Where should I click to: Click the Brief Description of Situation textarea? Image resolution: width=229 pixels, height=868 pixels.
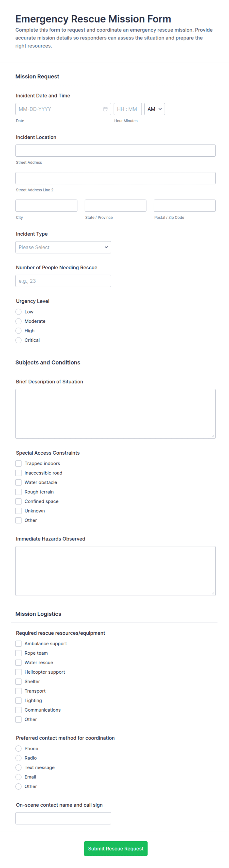coord(115,414)
